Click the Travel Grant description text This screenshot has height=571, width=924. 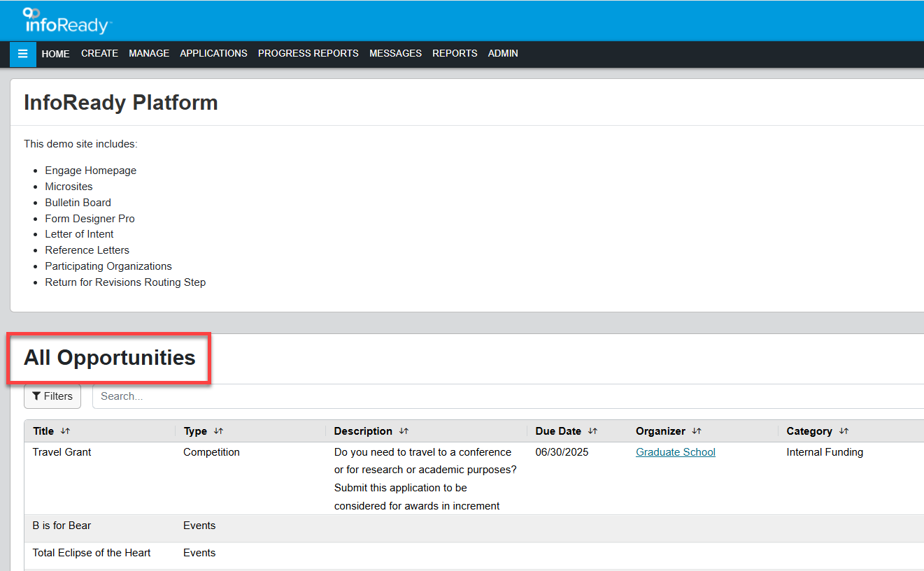coord(425,479)
